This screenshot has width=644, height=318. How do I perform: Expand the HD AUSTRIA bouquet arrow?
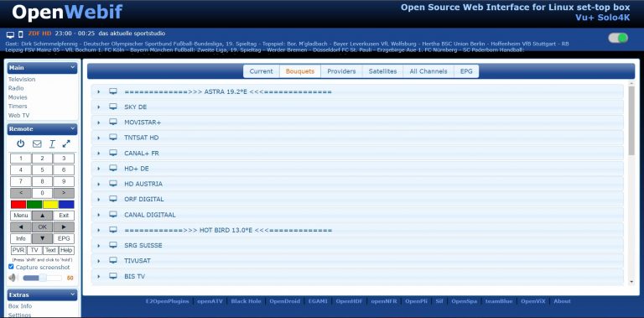tap(99, 184)
